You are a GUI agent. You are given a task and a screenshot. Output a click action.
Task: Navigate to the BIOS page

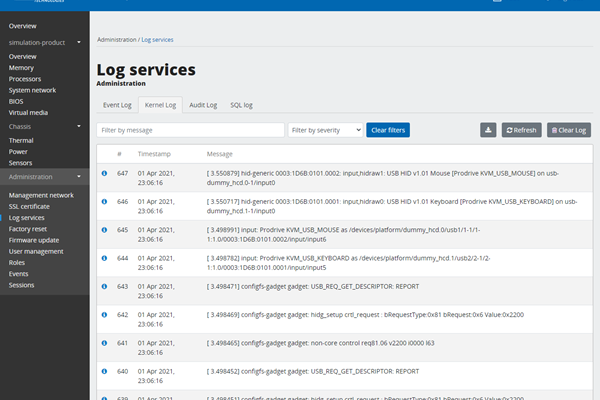click(16, 101)
